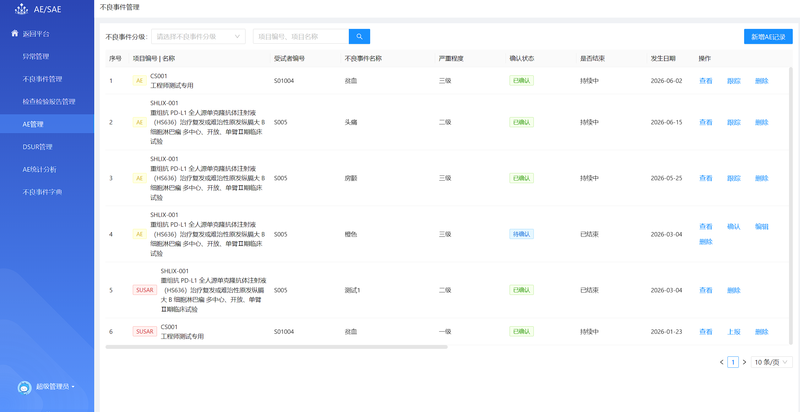Image resolution: width=800 pixels, height=412 pixels.
Task: Click 删除 for the 2026-01-23 record
Action: (x=762, y=331)
